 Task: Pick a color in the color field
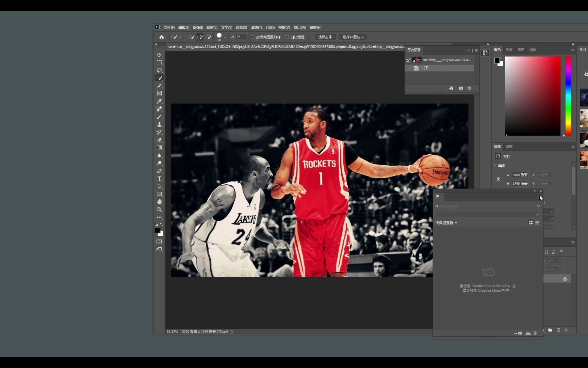[x=533, y=96]
